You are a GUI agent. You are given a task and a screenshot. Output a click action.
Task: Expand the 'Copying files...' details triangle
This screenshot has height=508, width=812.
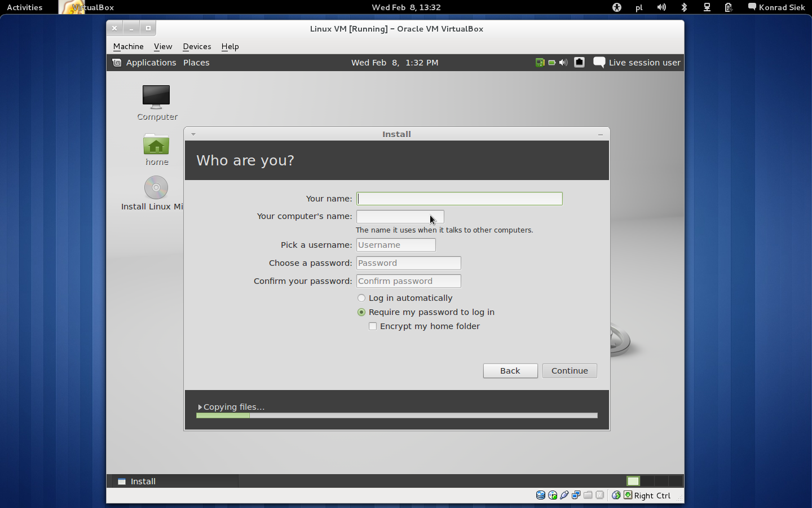[x=200, y=407]
